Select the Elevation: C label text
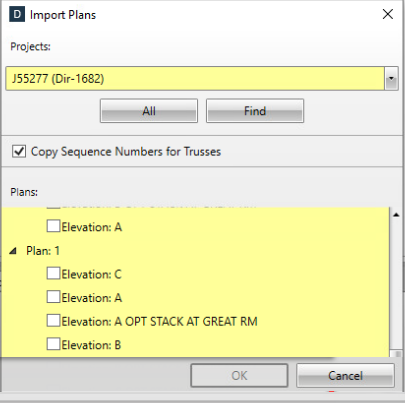This screenshot has width=405, height=403. (x=91, y=274)
